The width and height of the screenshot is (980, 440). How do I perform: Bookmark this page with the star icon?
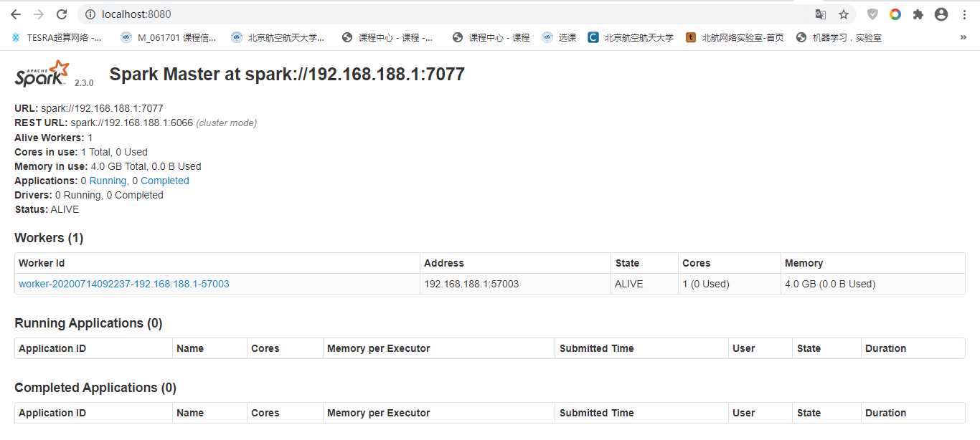pyautogui.click(x=844, y=14)
